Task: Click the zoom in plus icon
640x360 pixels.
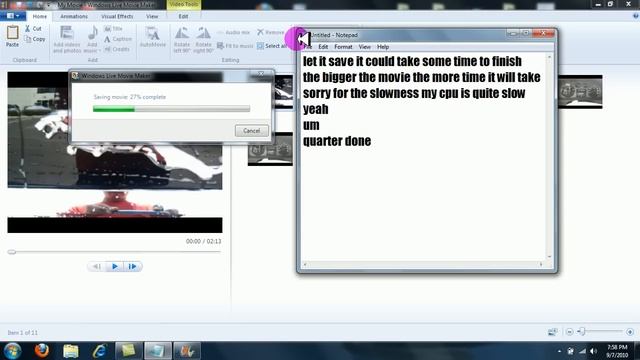Action: pyautogui.click(x=630, y=332)
